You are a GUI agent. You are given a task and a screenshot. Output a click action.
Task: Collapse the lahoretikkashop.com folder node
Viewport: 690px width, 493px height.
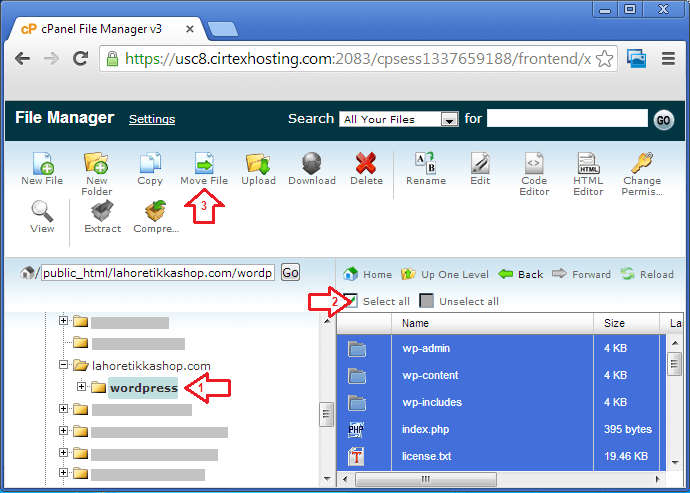click(64, 365)
